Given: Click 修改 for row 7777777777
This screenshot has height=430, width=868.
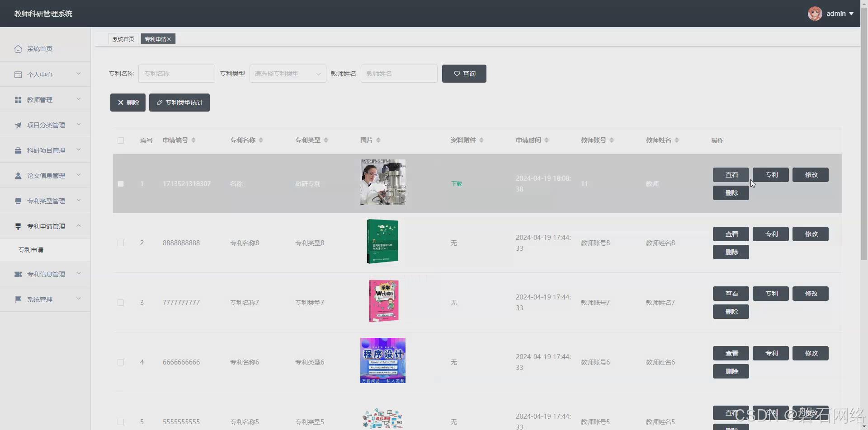Looking at the screenshot, I should (811, 294).
